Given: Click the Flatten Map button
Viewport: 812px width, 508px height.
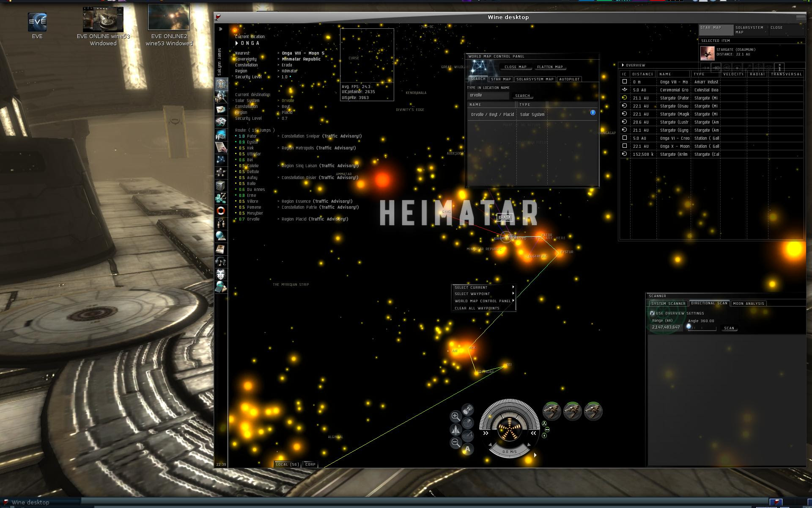Looking at the screenshot, I should [550, 67].
